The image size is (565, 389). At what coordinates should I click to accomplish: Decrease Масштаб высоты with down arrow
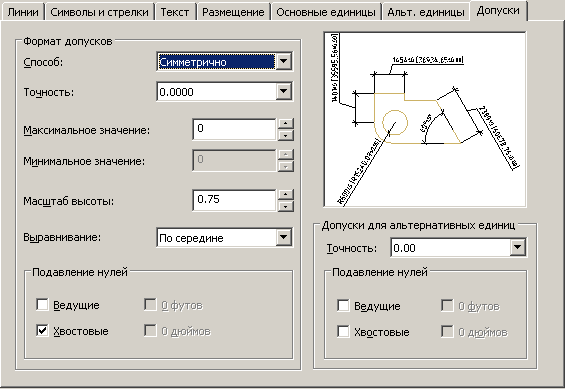(285, 206)
